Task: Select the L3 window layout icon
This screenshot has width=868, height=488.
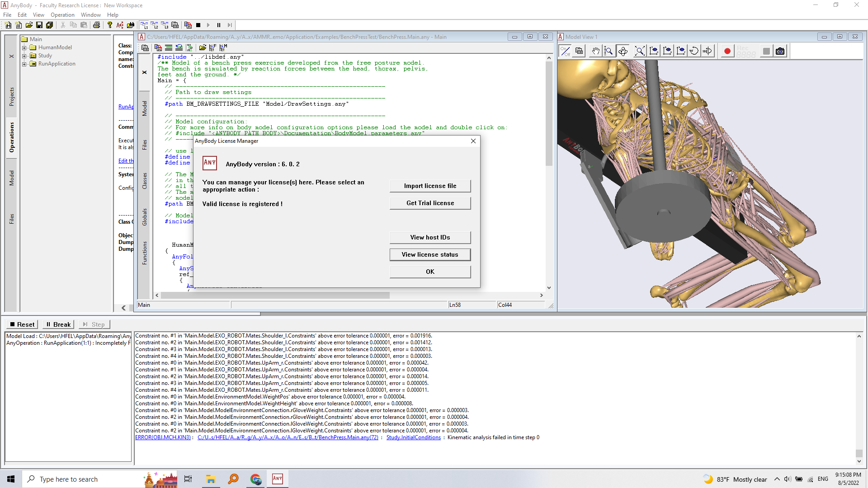Action: [165, 25]
